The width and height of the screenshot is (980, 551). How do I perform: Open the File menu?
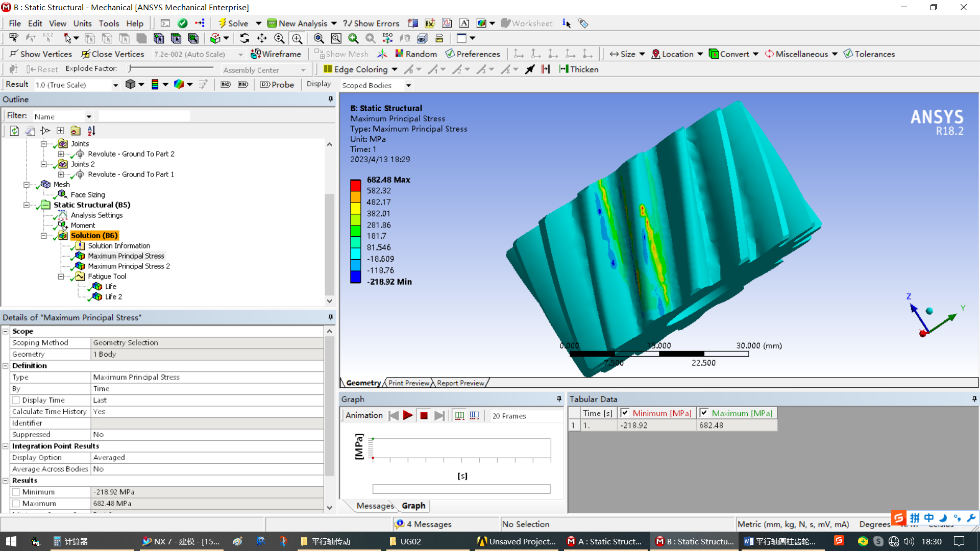pos(15,23)
